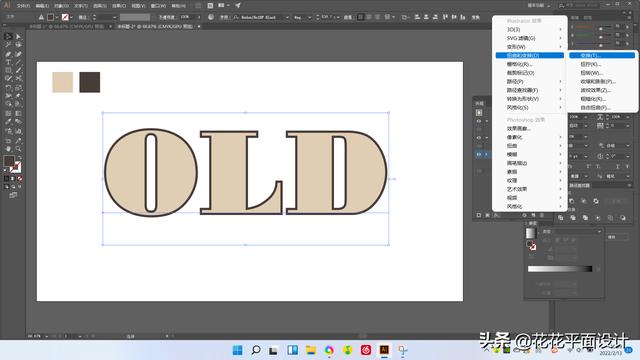
Task: Open File Explorer from taskbar
Action: (311, 350)
